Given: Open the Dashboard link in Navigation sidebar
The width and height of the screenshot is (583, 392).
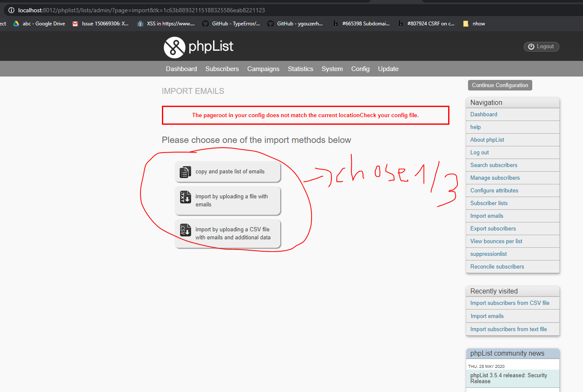Looking at the screenshot, I should pyautogui.click(x=484, y=115).
